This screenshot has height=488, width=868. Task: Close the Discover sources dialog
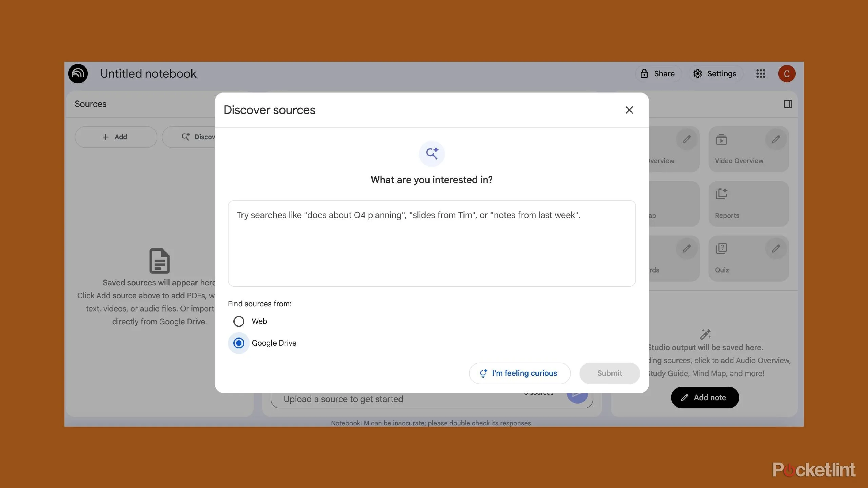629,110
